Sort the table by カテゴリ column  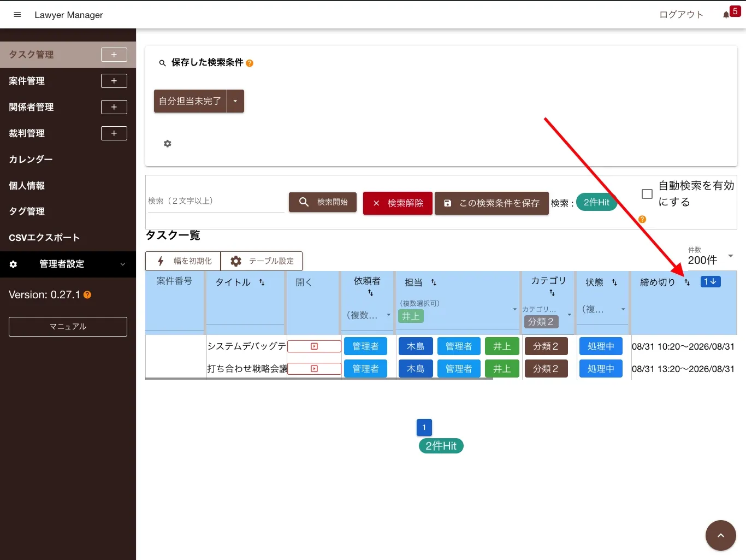(x=552, y=293)
